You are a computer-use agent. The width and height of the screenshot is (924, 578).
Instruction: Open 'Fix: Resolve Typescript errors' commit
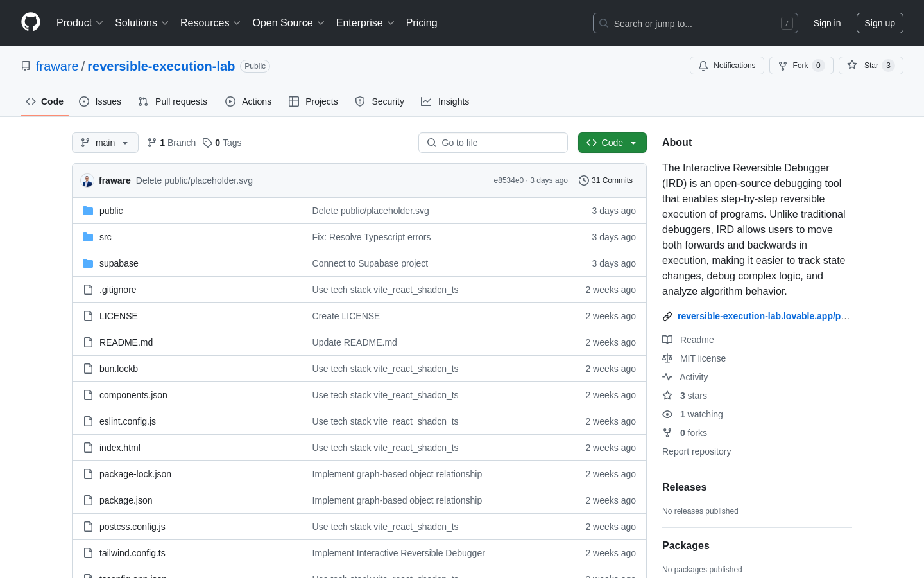372,237
